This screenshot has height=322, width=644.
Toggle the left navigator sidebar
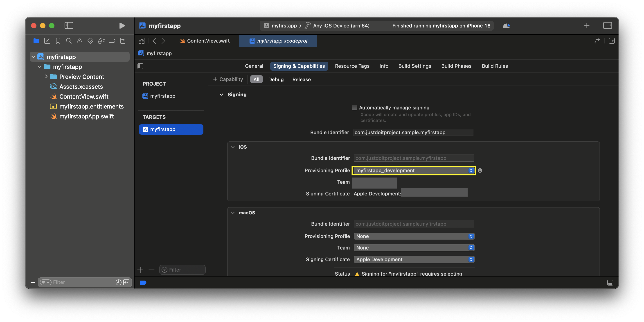coord(69,25)
